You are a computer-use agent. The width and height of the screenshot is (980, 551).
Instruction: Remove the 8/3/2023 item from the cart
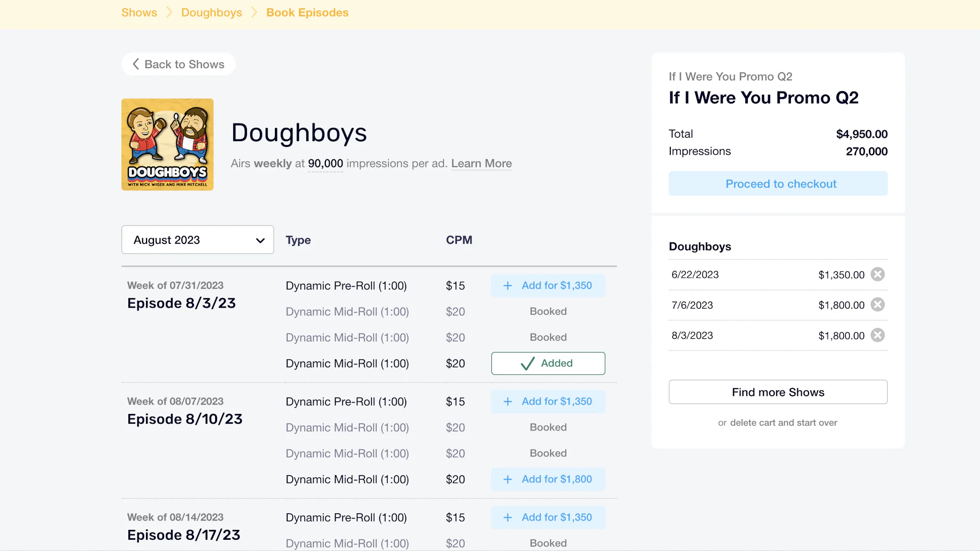point(878,335)
